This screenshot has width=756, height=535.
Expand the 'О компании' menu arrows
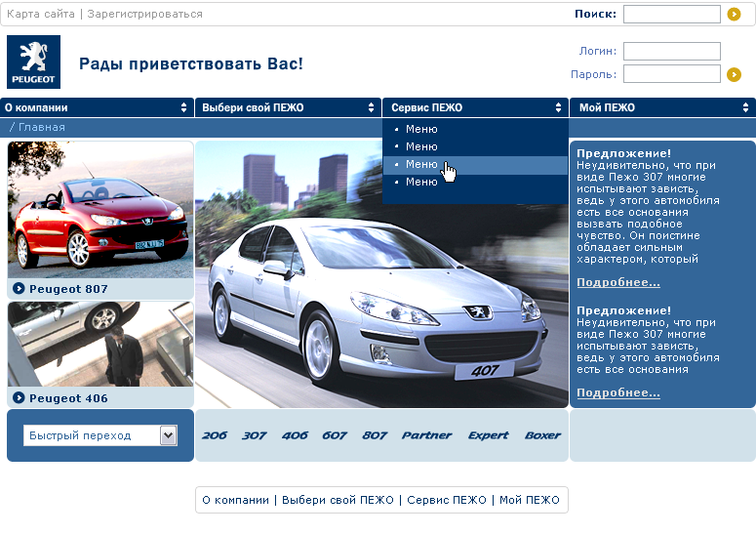point(184,107)
